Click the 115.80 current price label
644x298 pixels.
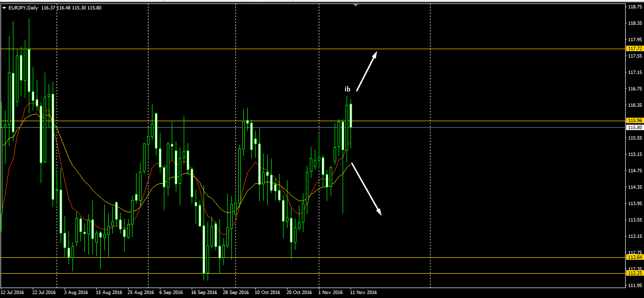635,128
